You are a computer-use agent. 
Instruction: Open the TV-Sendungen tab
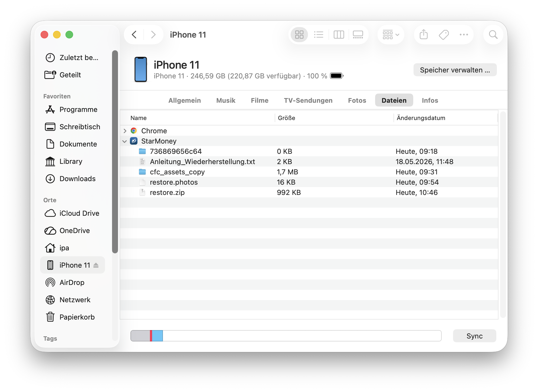308,100
